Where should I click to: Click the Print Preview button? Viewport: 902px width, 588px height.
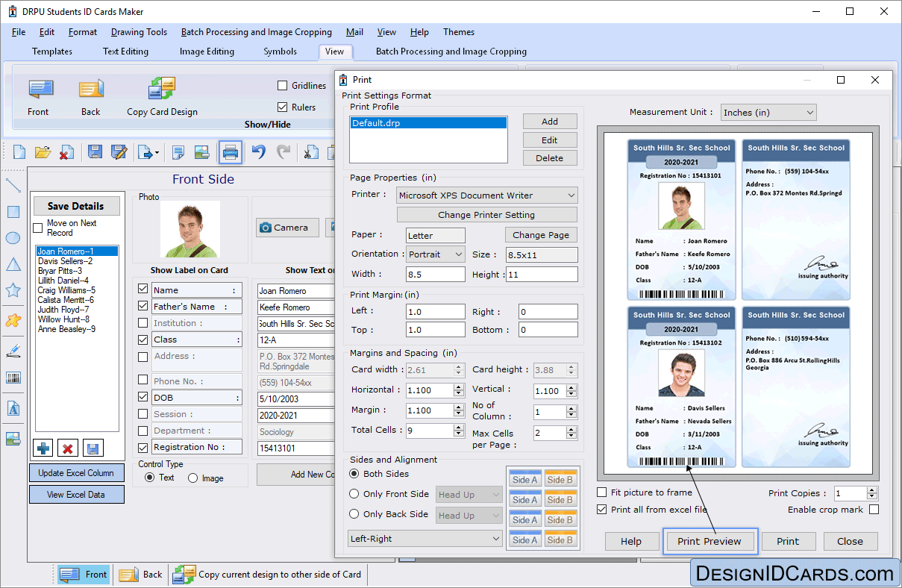coord(710,542)
